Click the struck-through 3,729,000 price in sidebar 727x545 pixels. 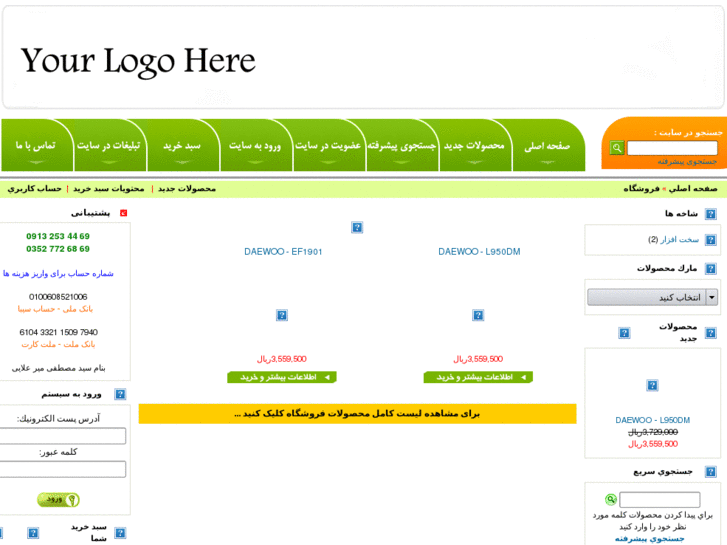click(x=653, y=432)
